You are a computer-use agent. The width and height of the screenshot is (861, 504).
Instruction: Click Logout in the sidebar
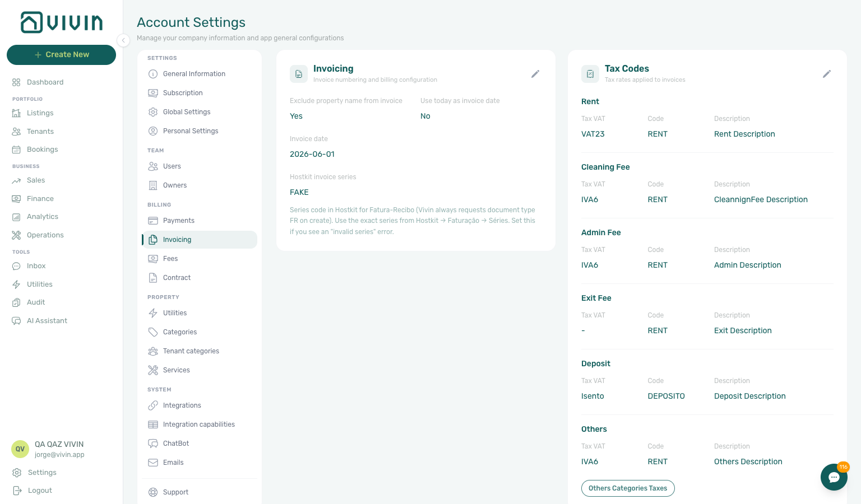[x=40, y=491]
